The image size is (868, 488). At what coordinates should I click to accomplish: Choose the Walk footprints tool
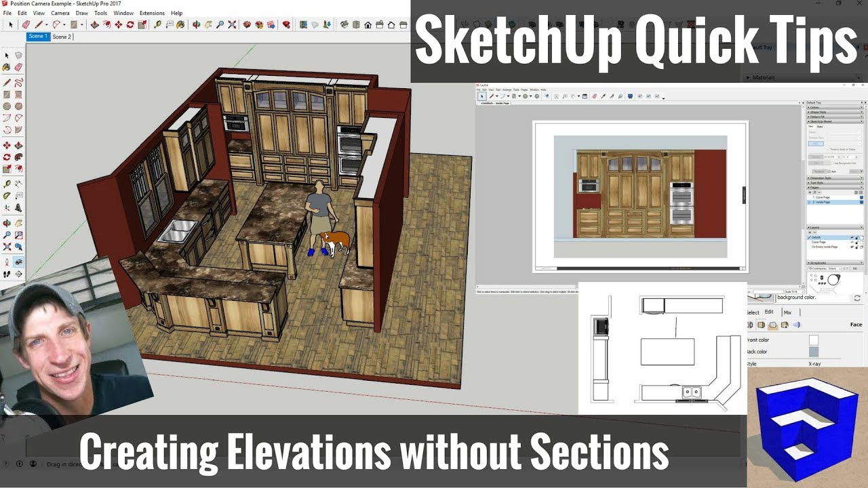[7, 272]
